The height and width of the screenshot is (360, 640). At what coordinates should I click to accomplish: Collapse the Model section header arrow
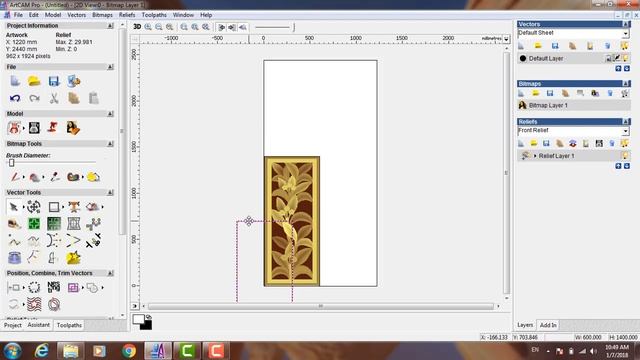(110, 114)
